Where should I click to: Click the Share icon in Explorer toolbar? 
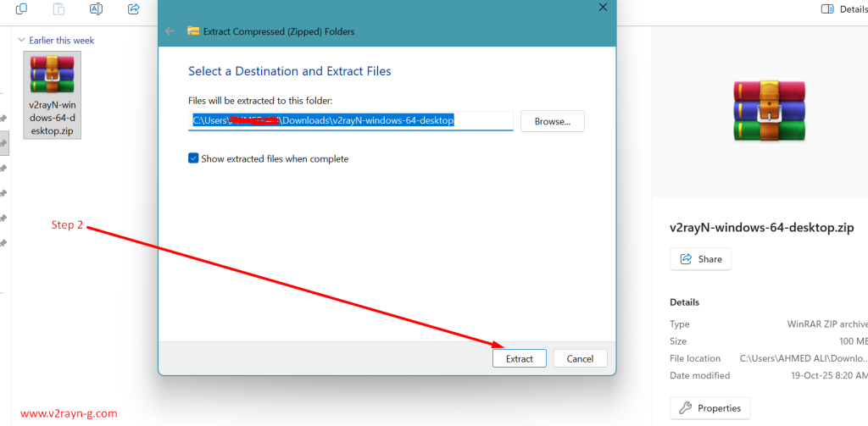coord(133,8)
